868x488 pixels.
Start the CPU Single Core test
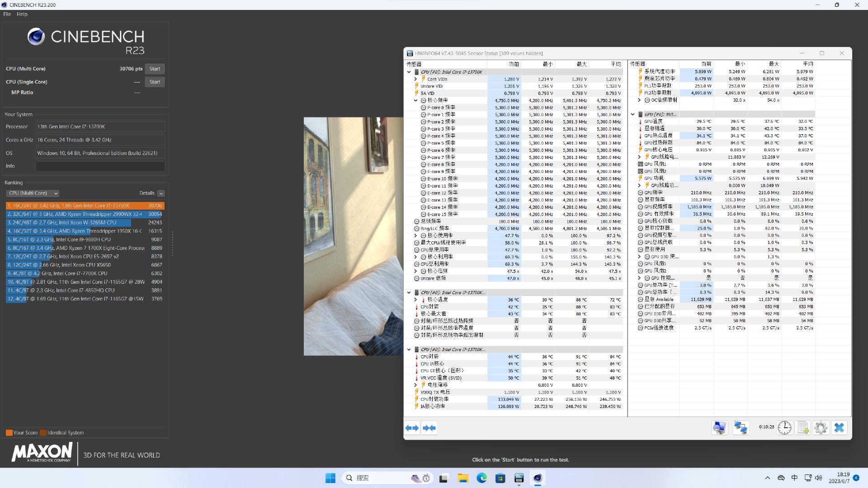155,82
